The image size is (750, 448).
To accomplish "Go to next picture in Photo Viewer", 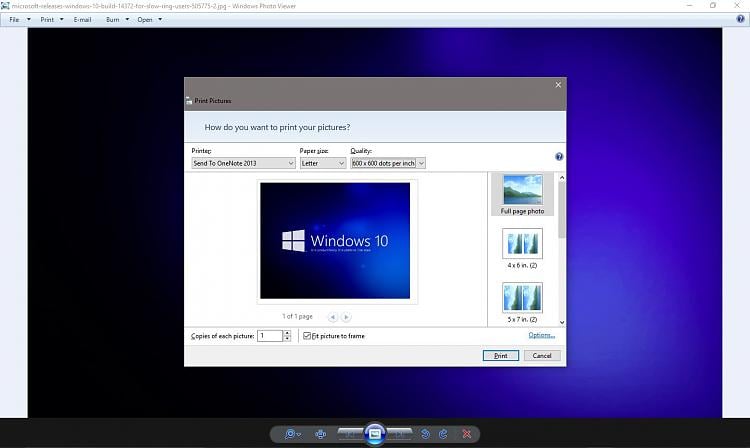I will (x=399, y=434).
